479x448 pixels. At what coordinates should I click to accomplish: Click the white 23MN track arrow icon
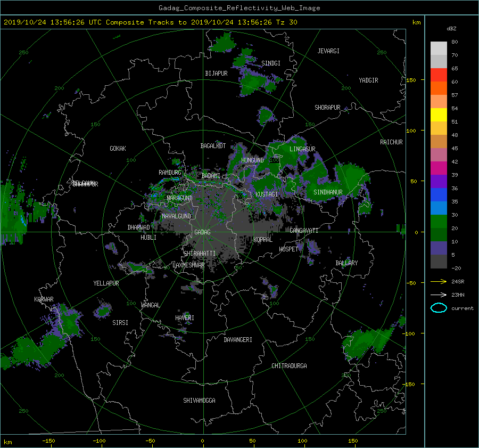pos(439,295)
